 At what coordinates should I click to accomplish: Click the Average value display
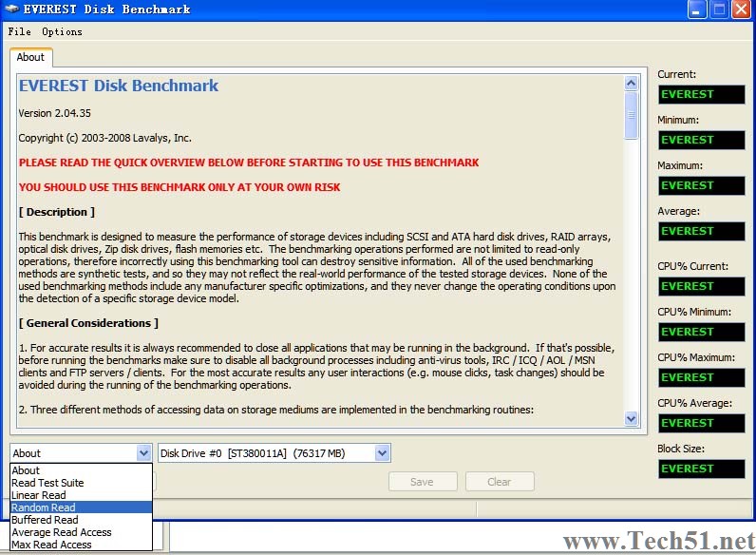702,231
